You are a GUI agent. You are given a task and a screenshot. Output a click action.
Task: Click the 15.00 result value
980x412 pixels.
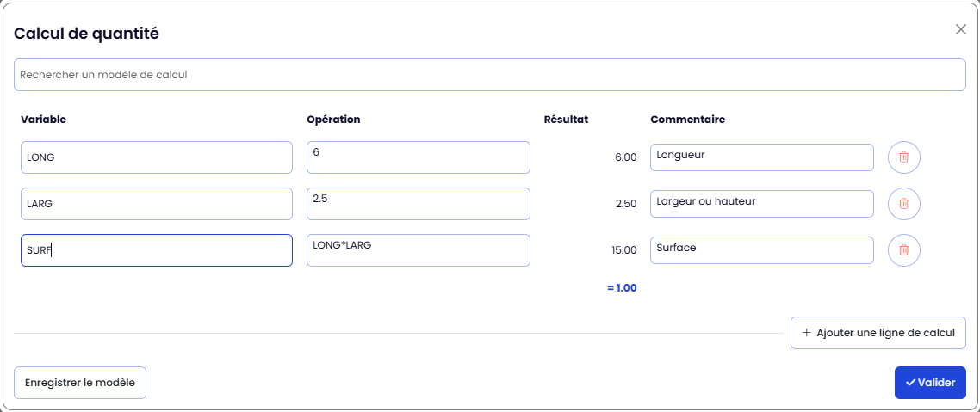coord(623,250)
